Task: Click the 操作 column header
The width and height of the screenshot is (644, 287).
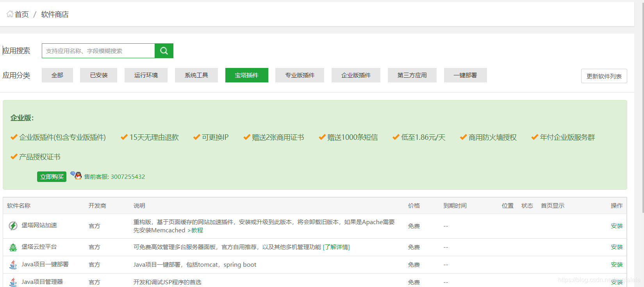Action: point(617,206)
